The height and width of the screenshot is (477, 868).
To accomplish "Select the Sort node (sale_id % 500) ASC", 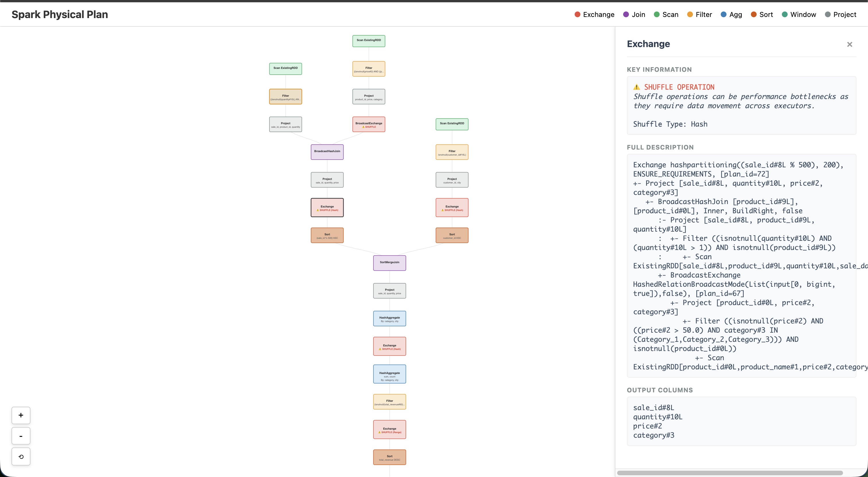I will click(x=327, y=235).
